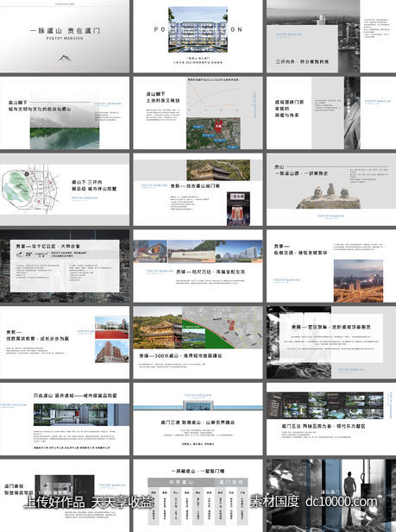Click the line chart on the land value slide
The image size is (396, 532).
pos(213,97)
